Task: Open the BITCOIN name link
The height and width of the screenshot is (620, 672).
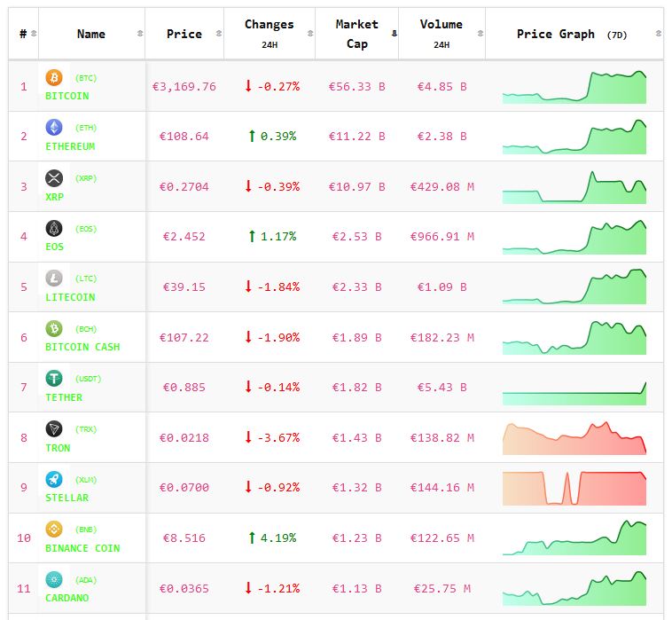Action: click(67, 96)
